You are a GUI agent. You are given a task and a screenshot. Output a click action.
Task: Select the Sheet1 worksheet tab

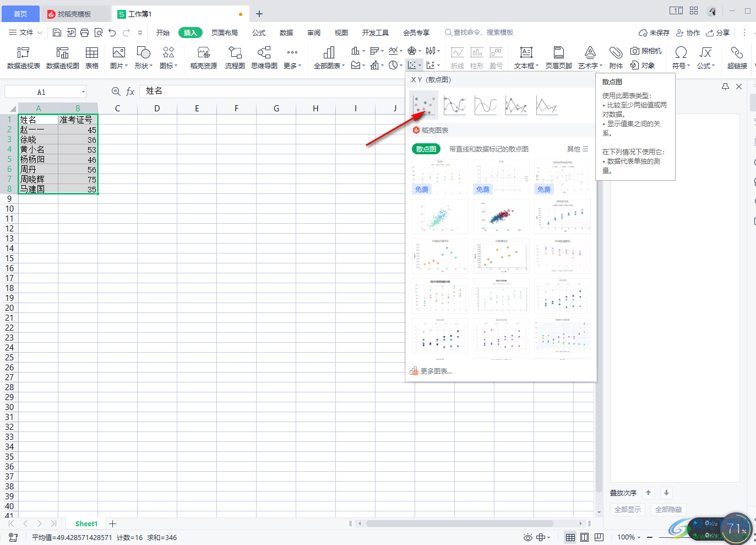(x=86, y=524)
